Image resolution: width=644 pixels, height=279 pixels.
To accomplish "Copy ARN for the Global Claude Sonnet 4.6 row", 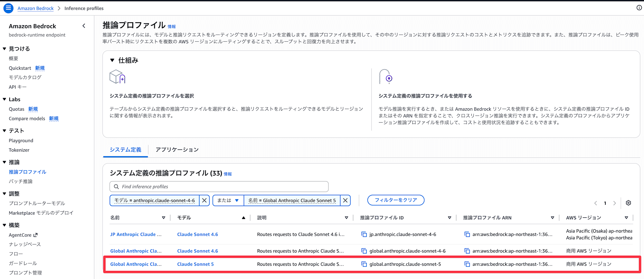I will point(467,251).
